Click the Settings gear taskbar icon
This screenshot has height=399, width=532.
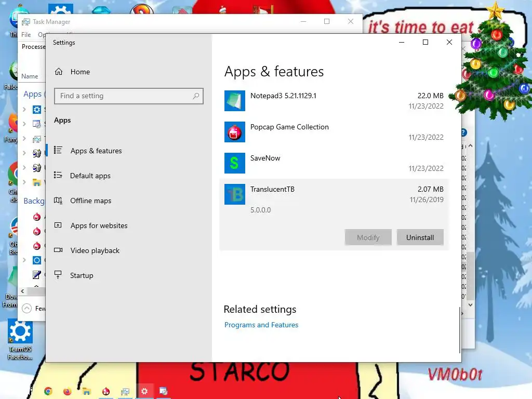tap(144, 391)
